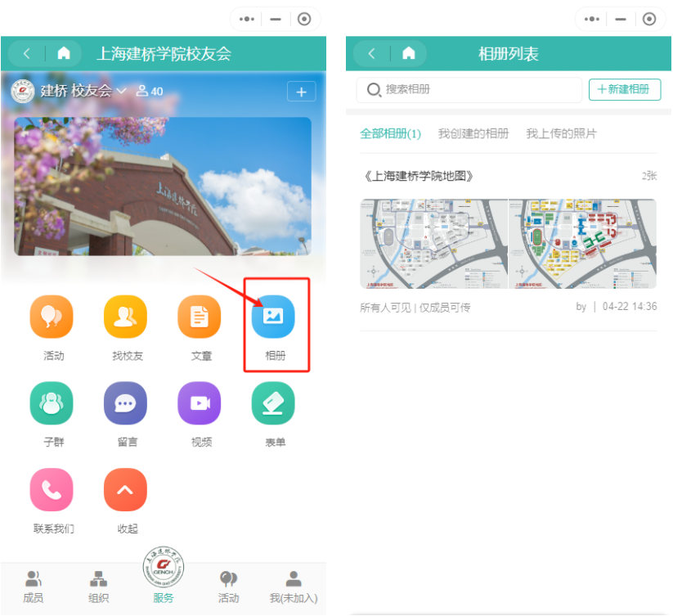The height and width of the screenshot is (616, 673).
Task: Open the campus gate banner image
Action: (163, 187)
